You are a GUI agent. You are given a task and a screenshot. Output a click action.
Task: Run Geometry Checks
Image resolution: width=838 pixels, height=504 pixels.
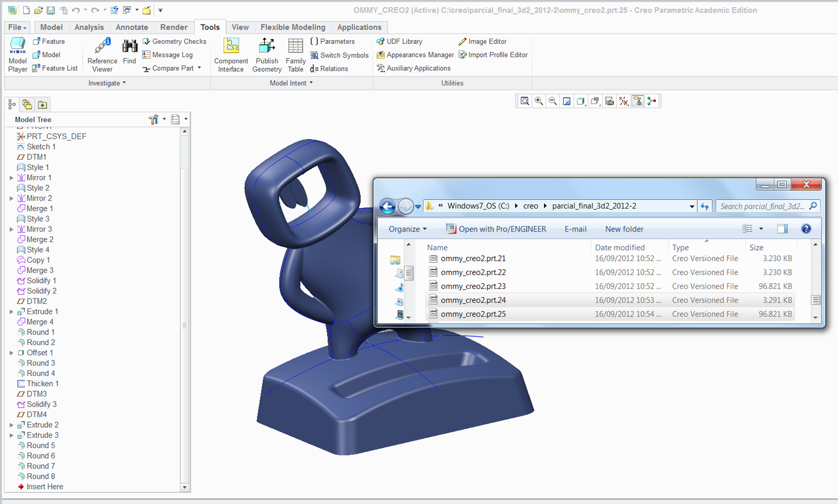click(x=174, y=42)
